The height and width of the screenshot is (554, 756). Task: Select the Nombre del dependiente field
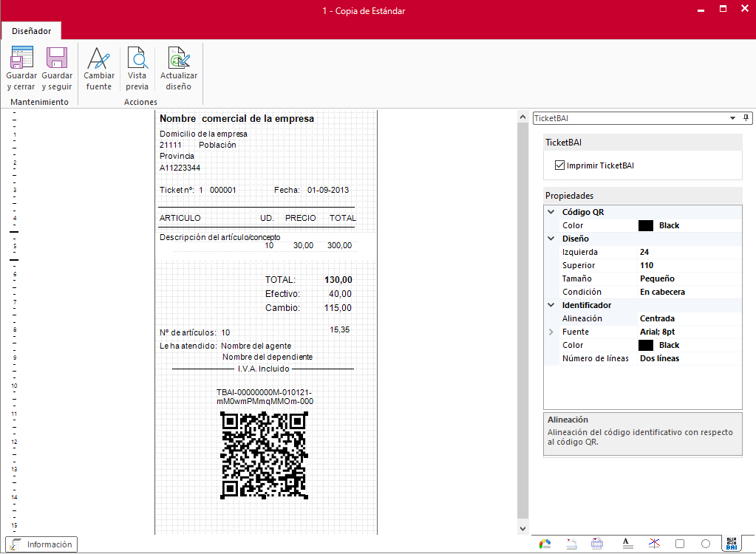pyautogui.click(x=268, y=357)
